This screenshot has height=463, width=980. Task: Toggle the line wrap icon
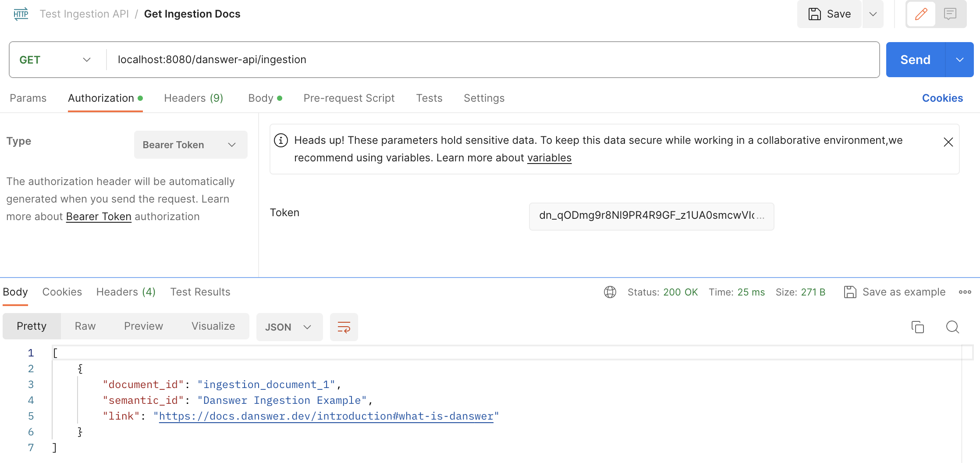[344, 327]
